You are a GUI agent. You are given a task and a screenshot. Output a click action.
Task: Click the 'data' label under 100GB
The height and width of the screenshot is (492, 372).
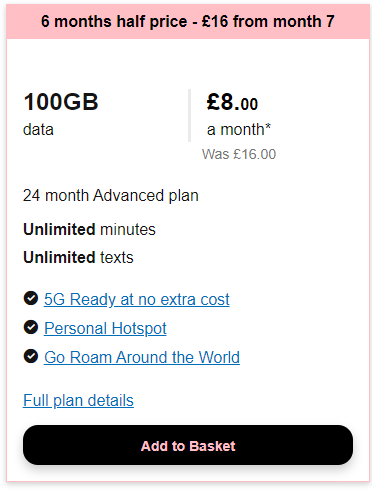pyautogui.click(x=38, y=129)
